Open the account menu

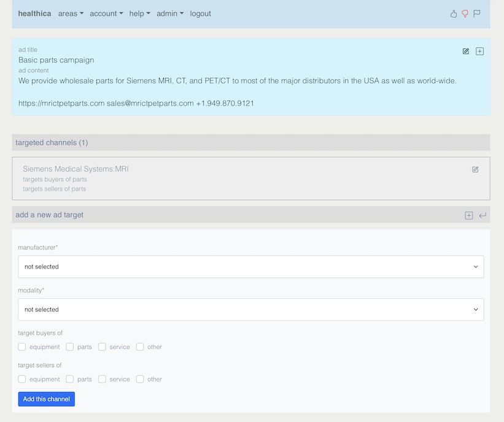pyautogui.click(x=106, y=13)
